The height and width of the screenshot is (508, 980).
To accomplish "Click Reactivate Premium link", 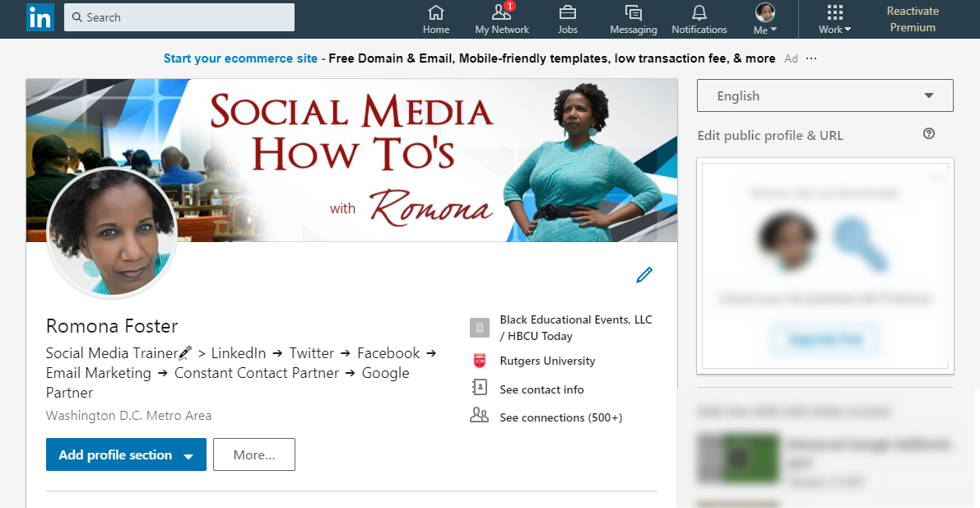I will pyautogui.click(x=913, y=19).
